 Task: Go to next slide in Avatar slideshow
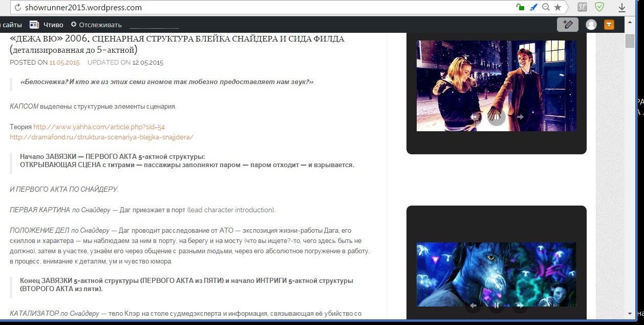pos(520,306)
